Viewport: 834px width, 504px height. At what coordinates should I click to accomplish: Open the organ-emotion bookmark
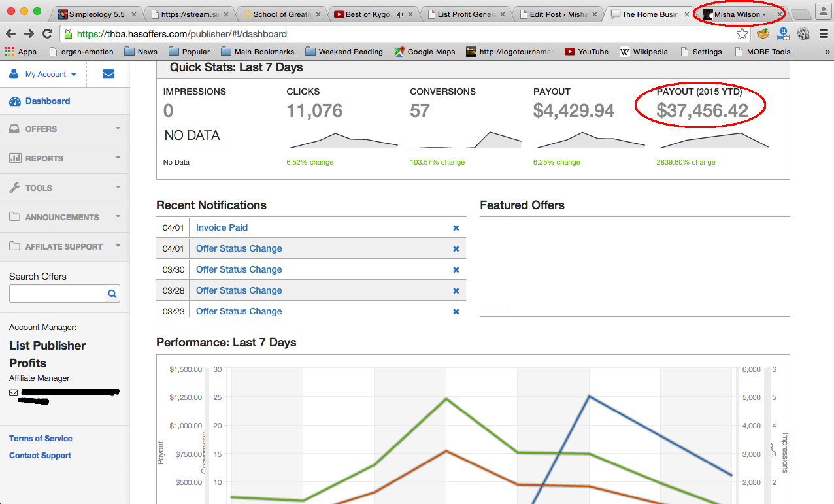point(80,52)
